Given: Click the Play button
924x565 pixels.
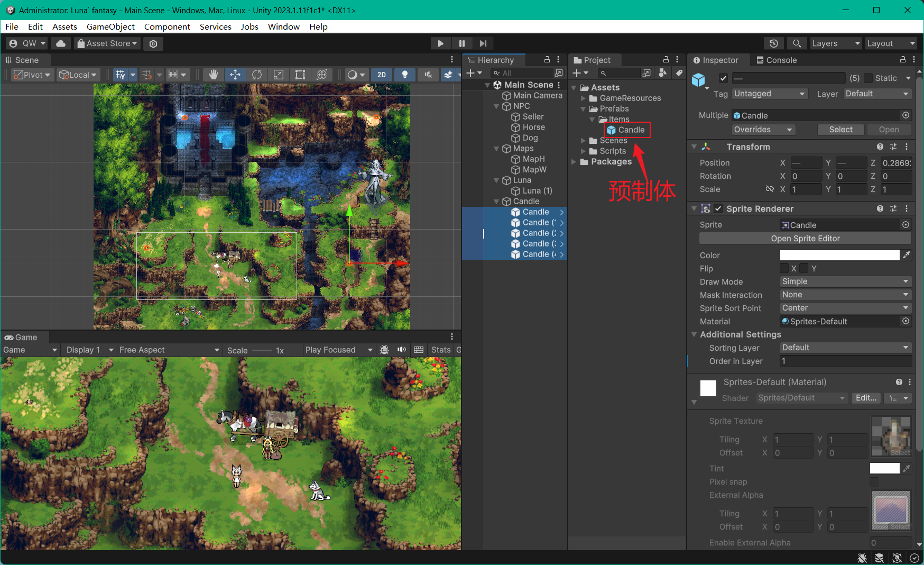Looking at the screenshot, I should pyautogui.click(x=441, y=43).
